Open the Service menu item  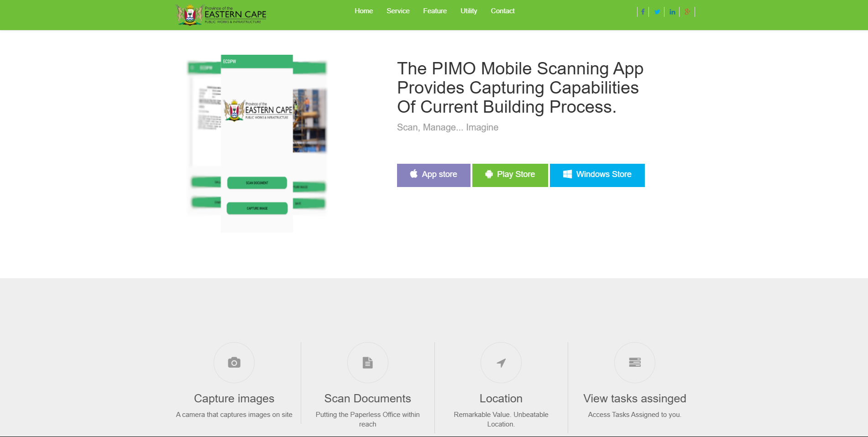point(398,11)
